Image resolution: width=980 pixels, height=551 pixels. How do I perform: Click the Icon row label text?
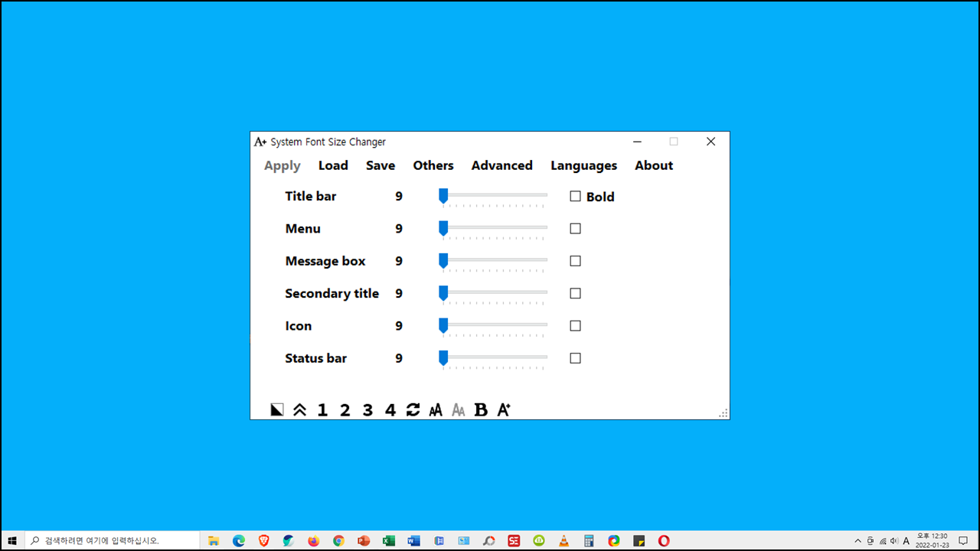click(299, 326)
